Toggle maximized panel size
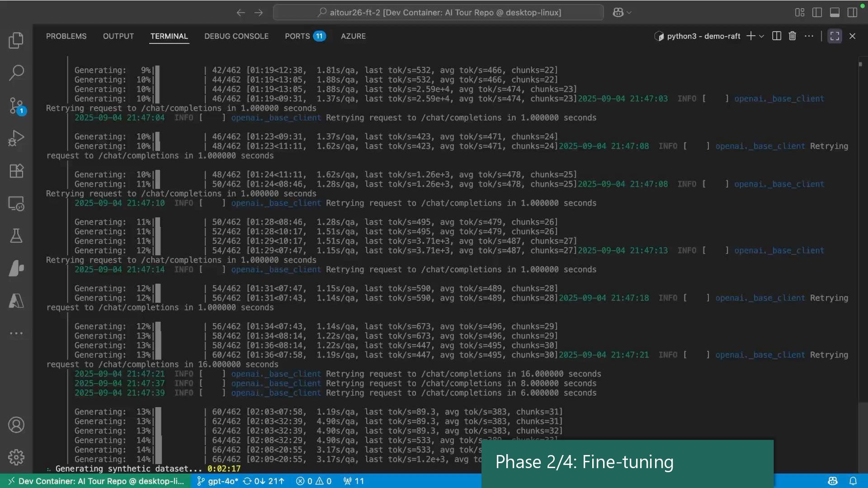 (835, 36)
